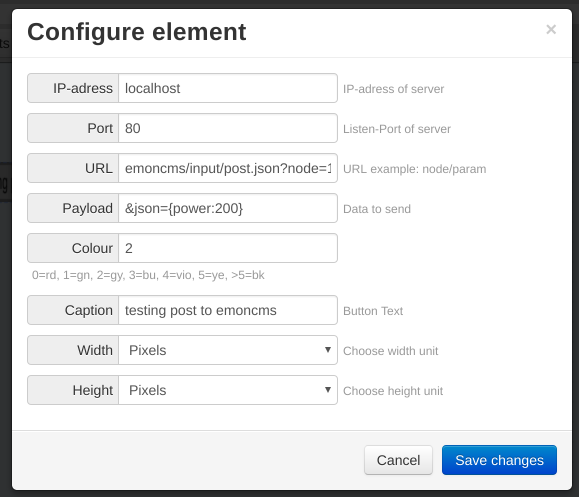Click the Colour label
The image size is (579, 497).
coord(73,248)
